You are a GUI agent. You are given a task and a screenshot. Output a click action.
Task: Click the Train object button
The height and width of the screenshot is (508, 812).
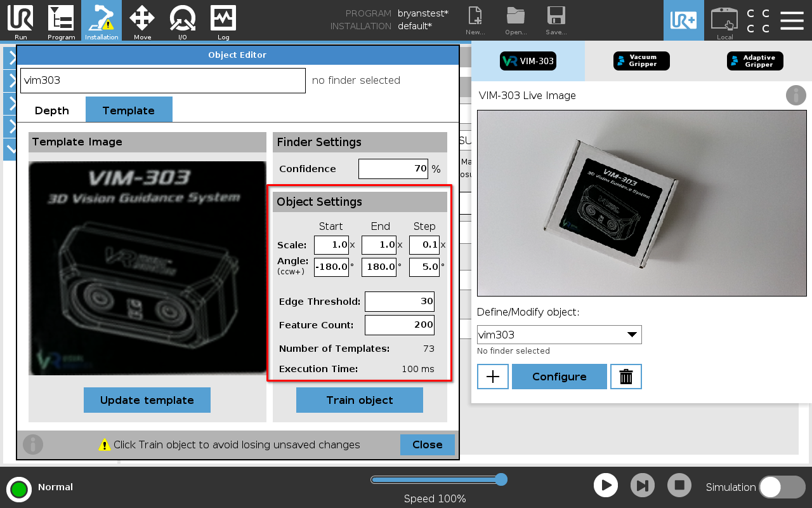[x=360, y=400]
